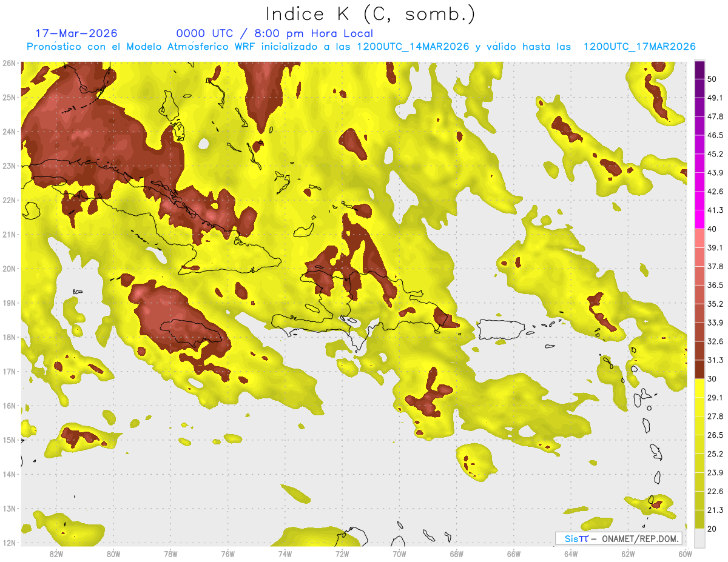Viewport: 728px width, 562px height.
Task: Click the colorbar value "23.9"
Action: coord(715,472)
